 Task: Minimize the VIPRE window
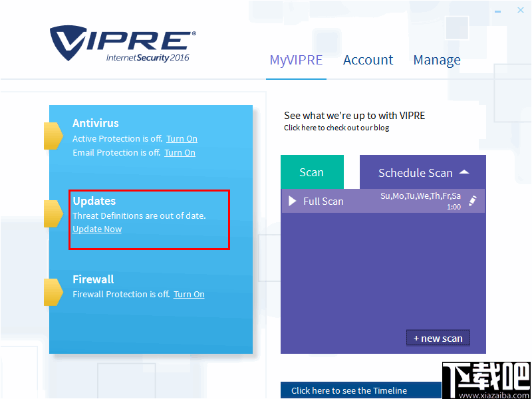(496, 10)
